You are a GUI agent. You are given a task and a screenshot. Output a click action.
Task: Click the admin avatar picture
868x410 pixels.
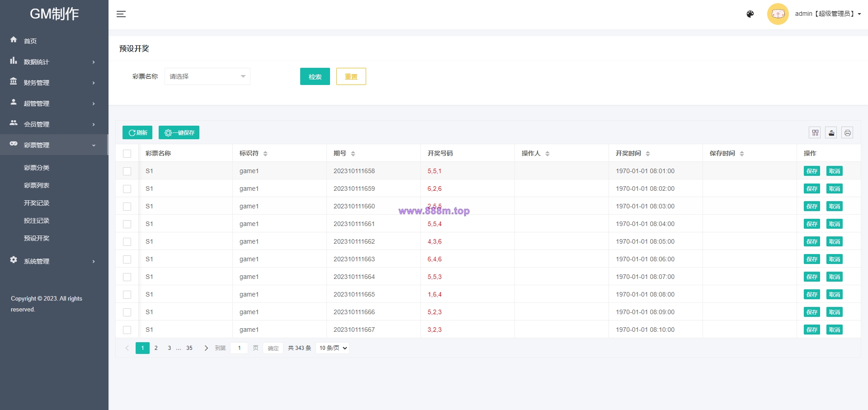point(778,14)
